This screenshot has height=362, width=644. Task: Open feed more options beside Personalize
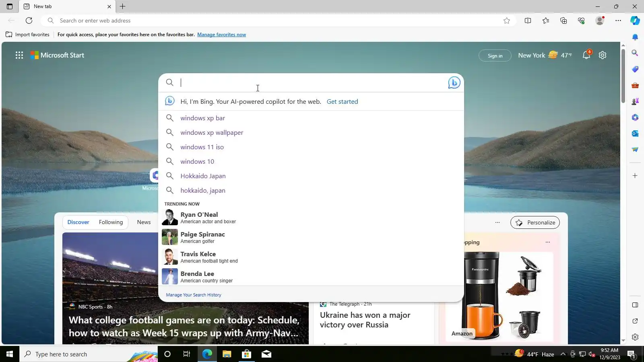[497, 222]
